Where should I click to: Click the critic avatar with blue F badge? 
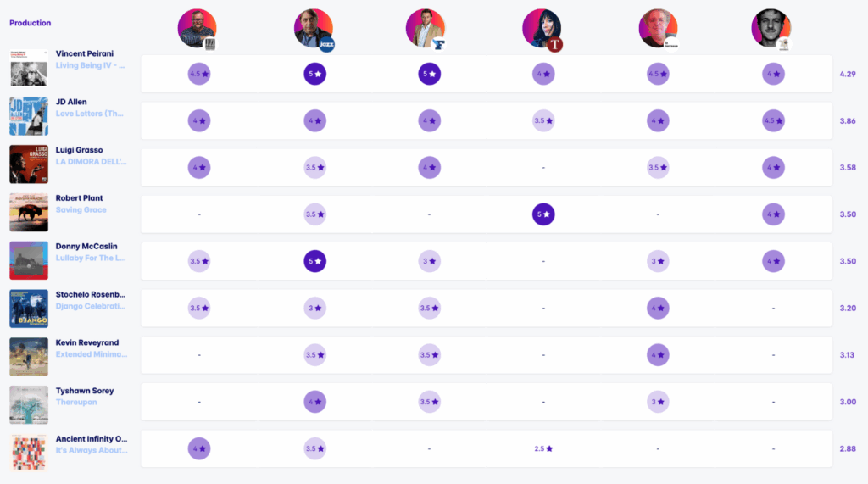(x=426, y=28)
